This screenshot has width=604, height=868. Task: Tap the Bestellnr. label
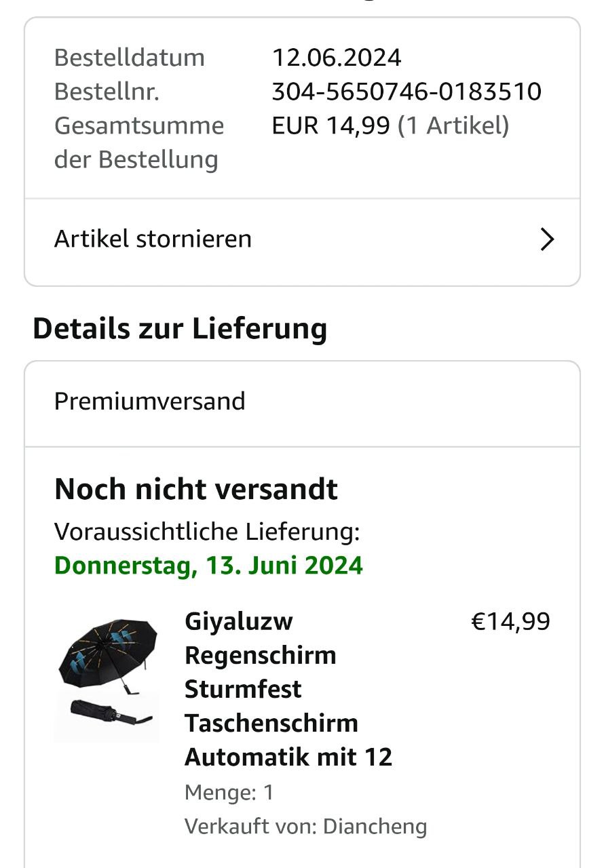tap(107, 92)
